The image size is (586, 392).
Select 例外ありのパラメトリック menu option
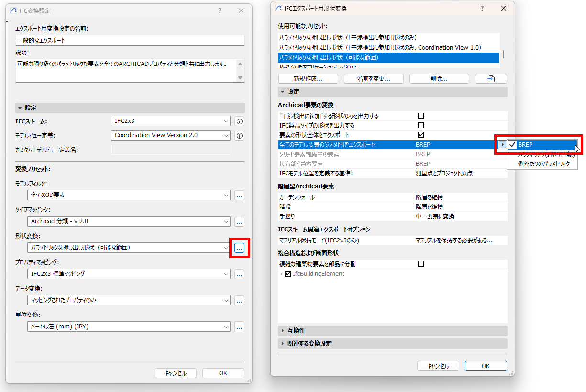pos(542,163)
